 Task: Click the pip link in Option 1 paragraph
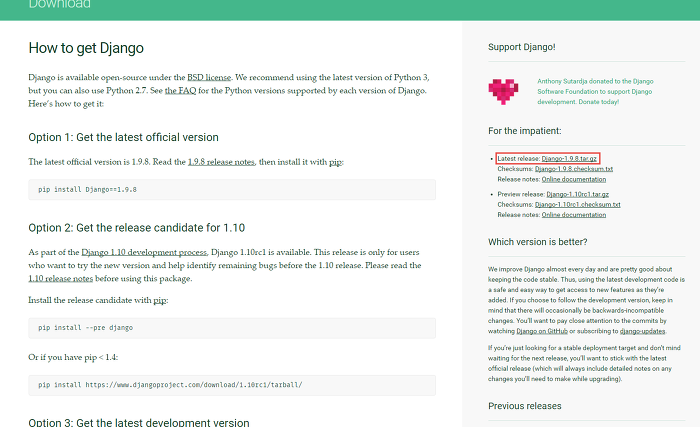[335, 162]
